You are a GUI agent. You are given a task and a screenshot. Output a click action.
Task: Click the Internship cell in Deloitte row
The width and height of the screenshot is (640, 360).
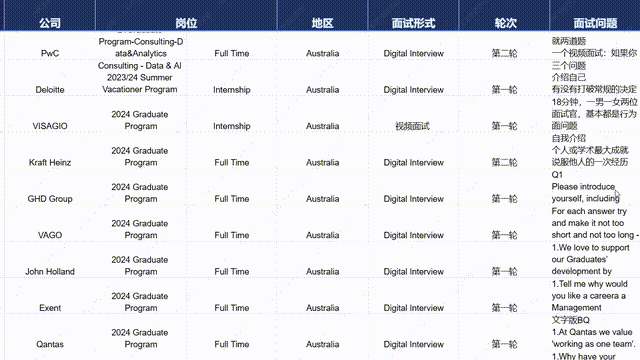point(231,90)
